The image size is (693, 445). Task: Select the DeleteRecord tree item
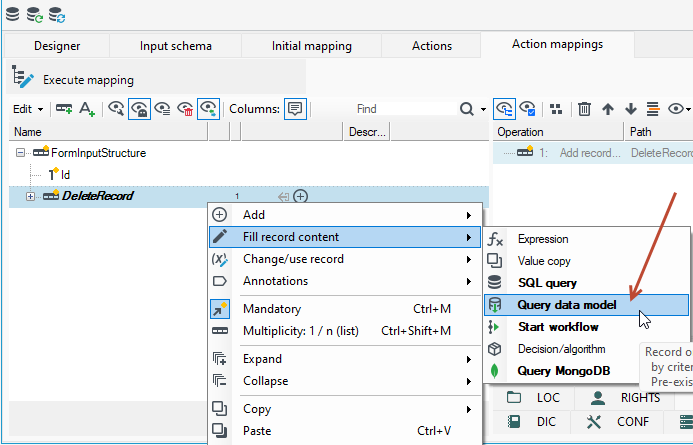97,196
